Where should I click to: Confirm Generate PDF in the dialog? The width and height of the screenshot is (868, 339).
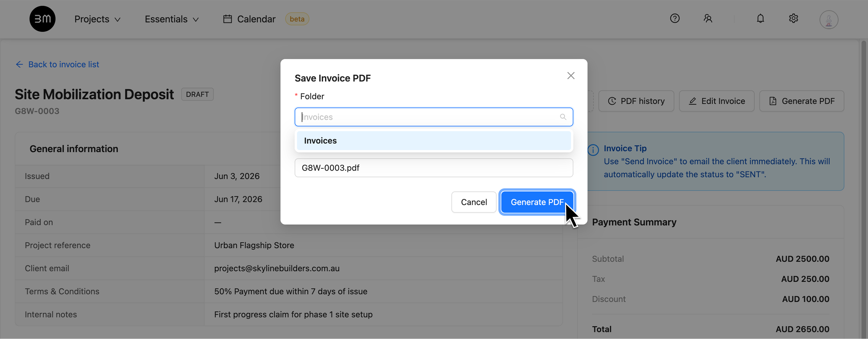[x=537, y=202]
